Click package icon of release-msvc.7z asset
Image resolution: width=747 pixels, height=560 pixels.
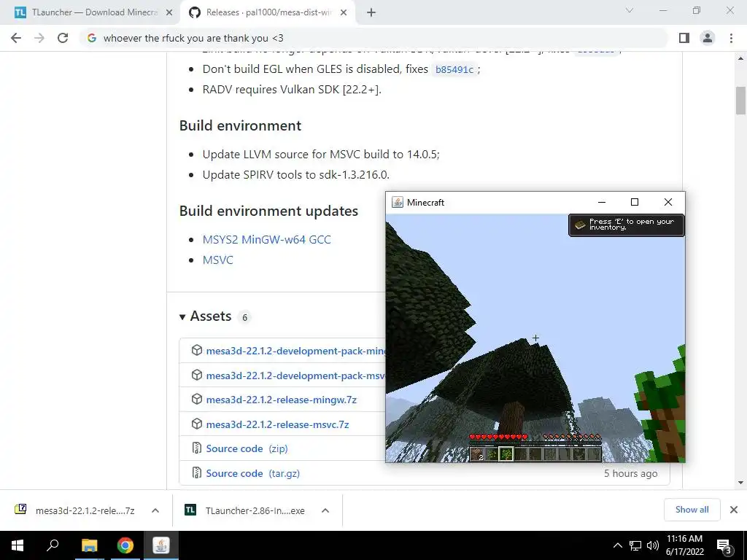197,424
